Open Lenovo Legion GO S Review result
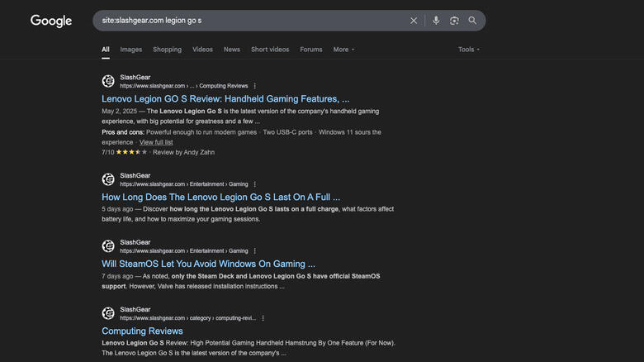Screen dimensions: 644x362 [225, 98]
